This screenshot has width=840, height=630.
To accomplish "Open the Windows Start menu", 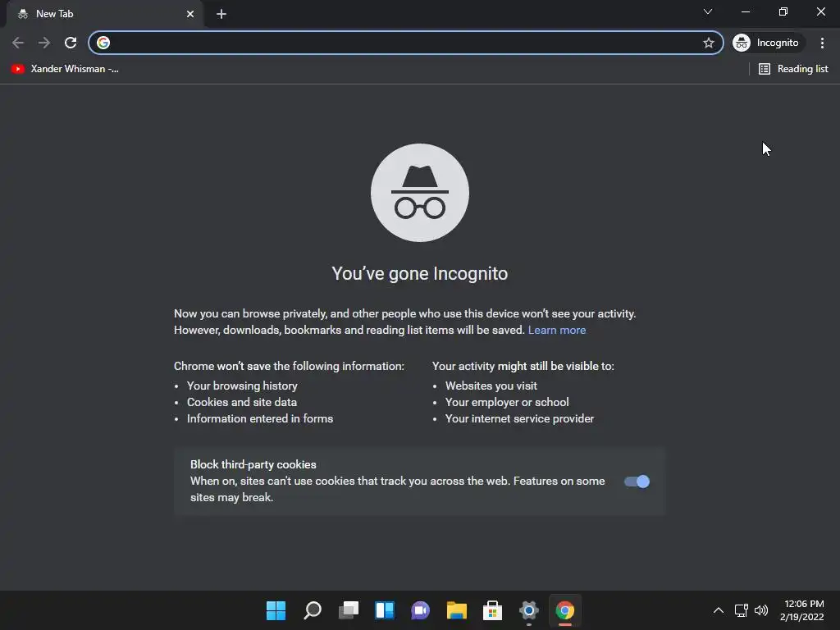I will (276, 610).
